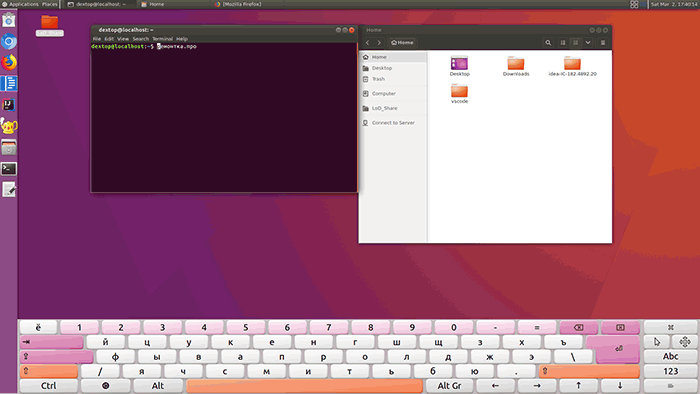Open the text editor icon in the dock

8,190
